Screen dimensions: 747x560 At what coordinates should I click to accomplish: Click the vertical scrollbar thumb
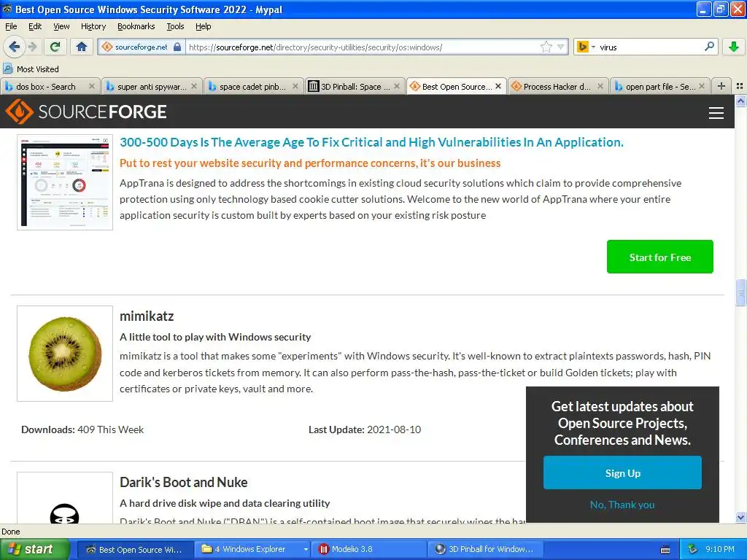coord(740,292)
